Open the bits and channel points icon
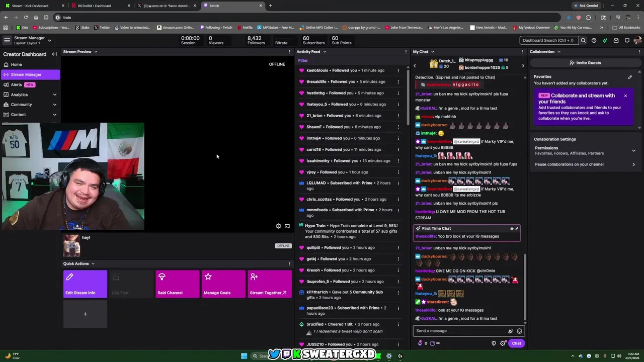 [x=420, y=343]
